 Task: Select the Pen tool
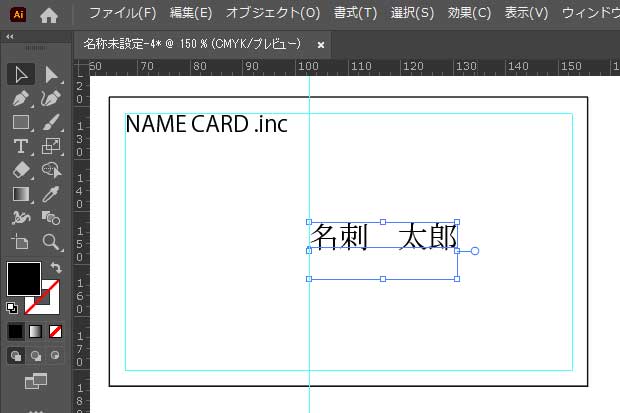21,99
